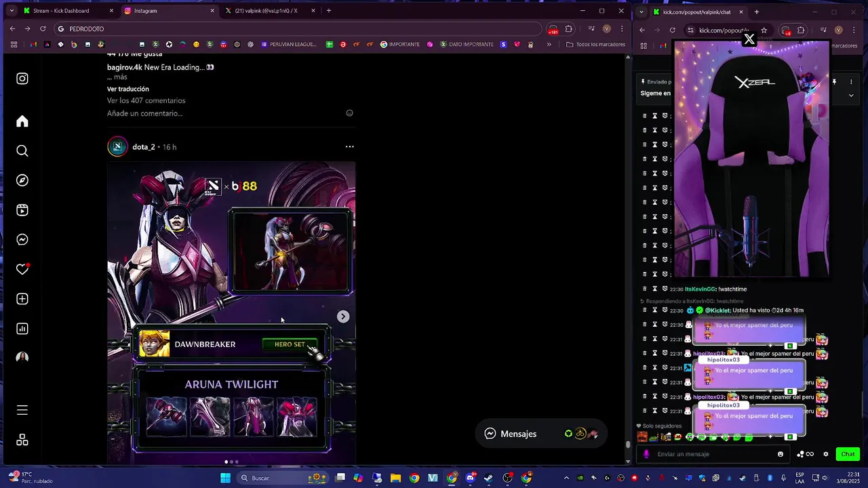Screen dimensions: 868x488
Task: Open the Mensajes floating chat button
Action: [540, 434]
